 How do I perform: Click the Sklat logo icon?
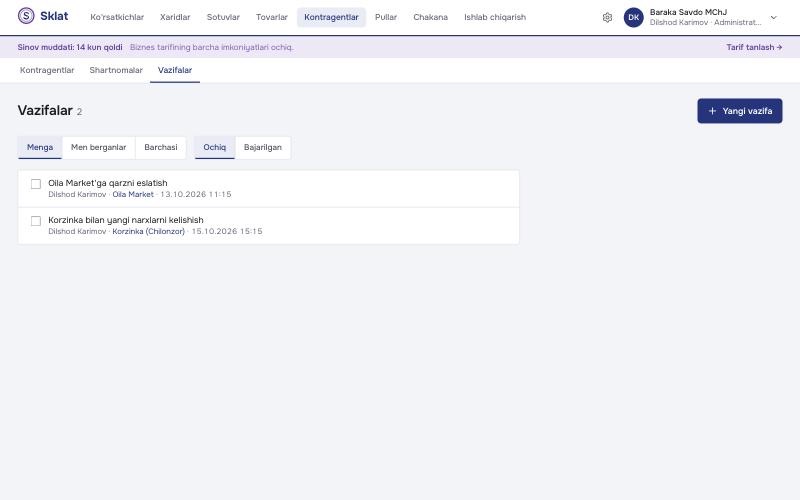(26, 16)
